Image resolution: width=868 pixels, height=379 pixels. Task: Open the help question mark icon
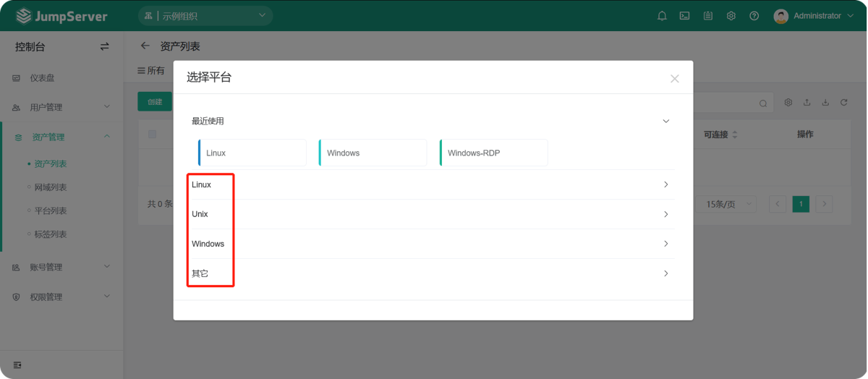point(754,16)
